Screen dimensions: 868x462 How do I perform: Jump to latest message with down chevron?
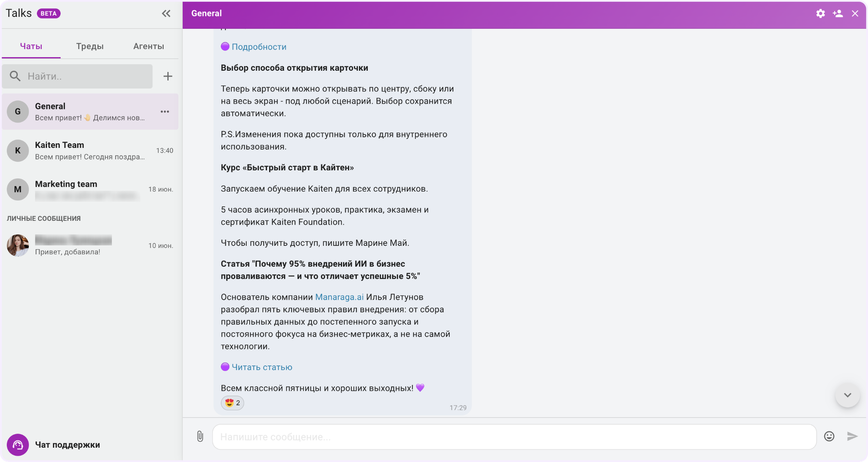(848, 395)
